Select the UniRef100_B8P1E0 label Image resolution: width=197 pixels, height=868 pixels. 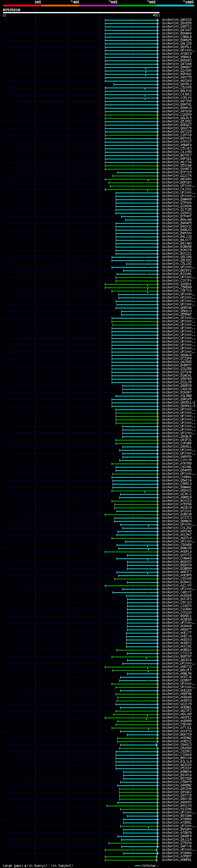pos(177,182)
